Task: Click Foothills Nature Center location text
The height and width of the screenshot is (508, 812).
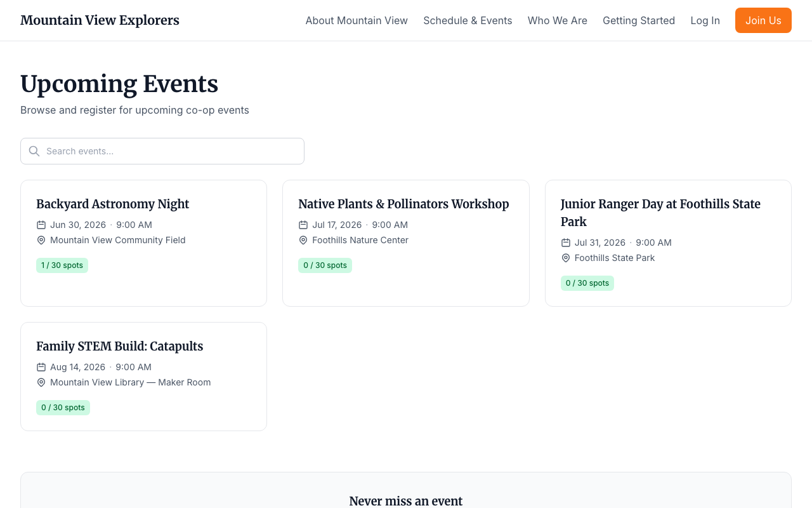Action: [360, 240]
